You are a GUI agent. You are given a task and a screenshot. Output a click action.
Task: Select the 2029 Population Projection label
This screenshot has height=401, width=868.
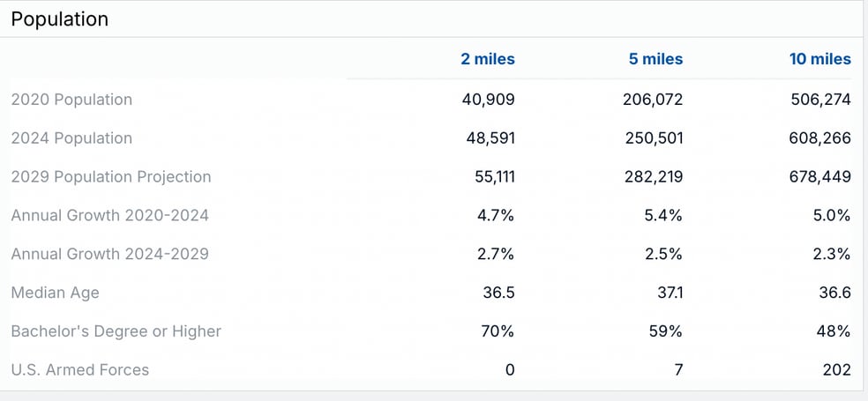pos(111,177)
